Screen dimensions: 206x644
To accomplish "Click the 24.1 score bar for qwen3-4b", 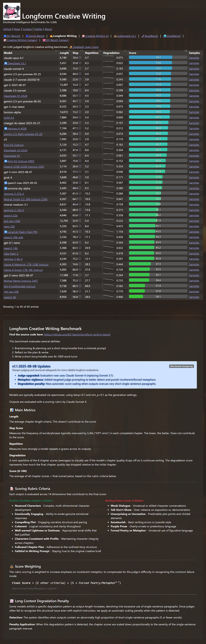I will 158,297.
